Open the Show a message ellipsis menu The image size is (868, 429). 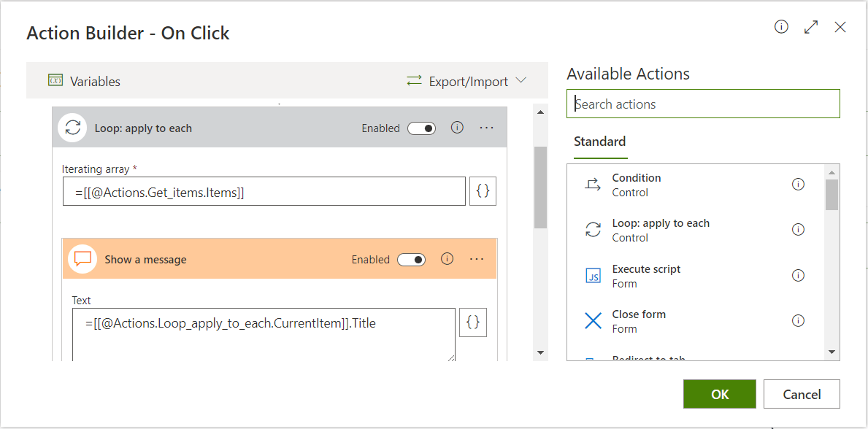[x=477, y=259]
